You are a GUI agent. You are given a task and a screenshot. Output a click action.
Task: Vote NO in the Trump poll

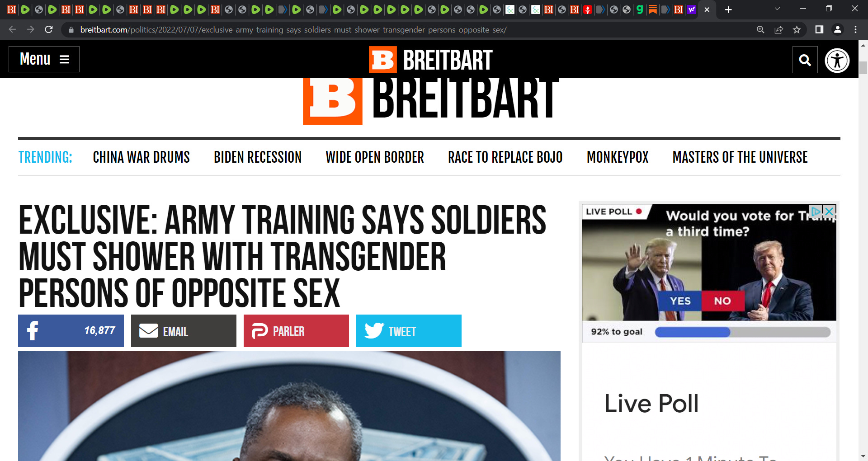coord(722,301)
